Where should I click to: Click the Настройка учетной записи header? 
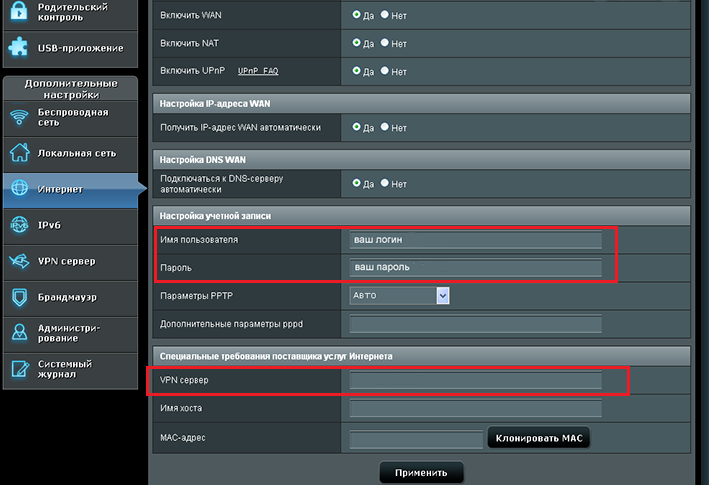click(x=421, y=216)
